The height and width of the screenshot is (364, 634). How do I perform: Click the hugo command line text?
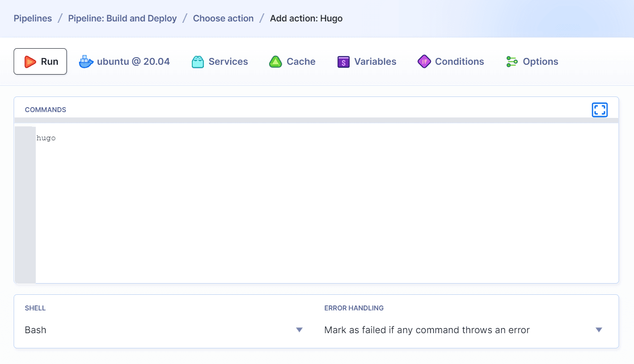click(x=46, y=138)
